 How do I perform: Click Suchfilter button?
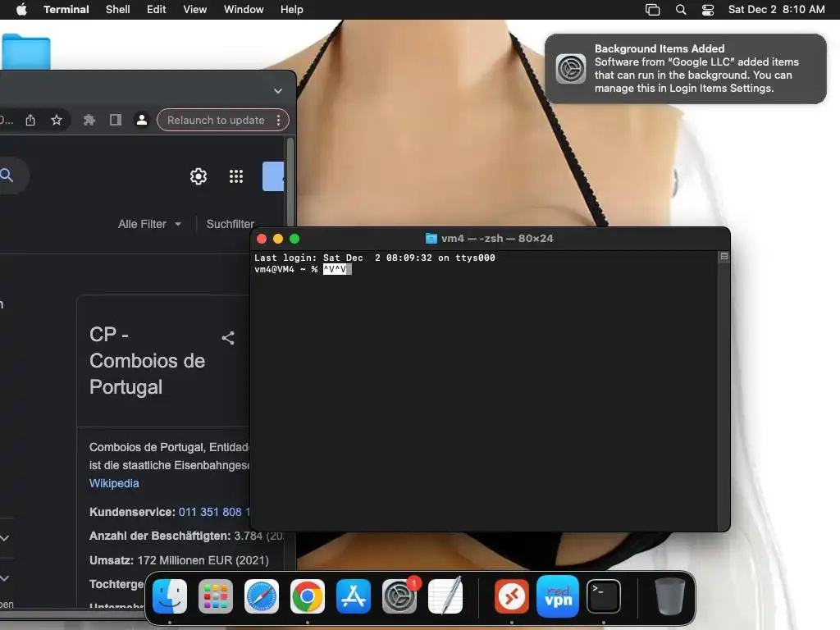click(x=231, y=224)
